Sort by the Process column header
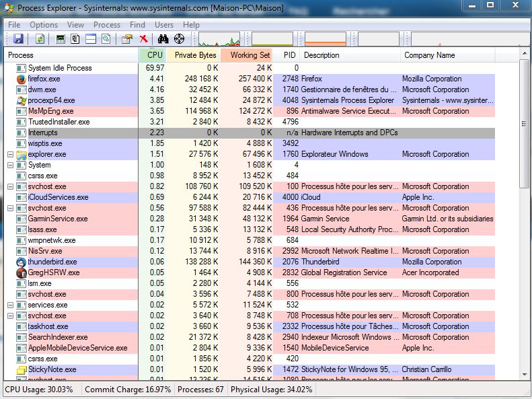The image size is (532, 399). click(71, 55)
